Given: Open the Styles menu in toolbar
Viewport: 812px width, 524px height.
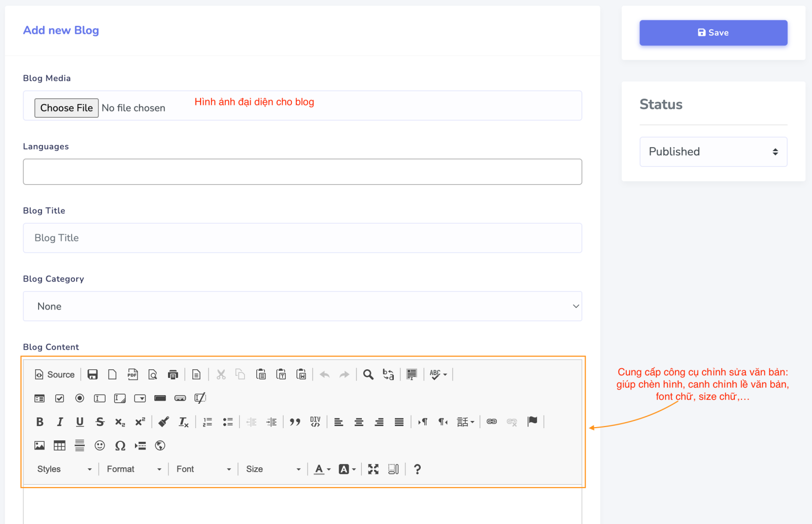Looking at the screenshot, I should (x=64, y=469).
